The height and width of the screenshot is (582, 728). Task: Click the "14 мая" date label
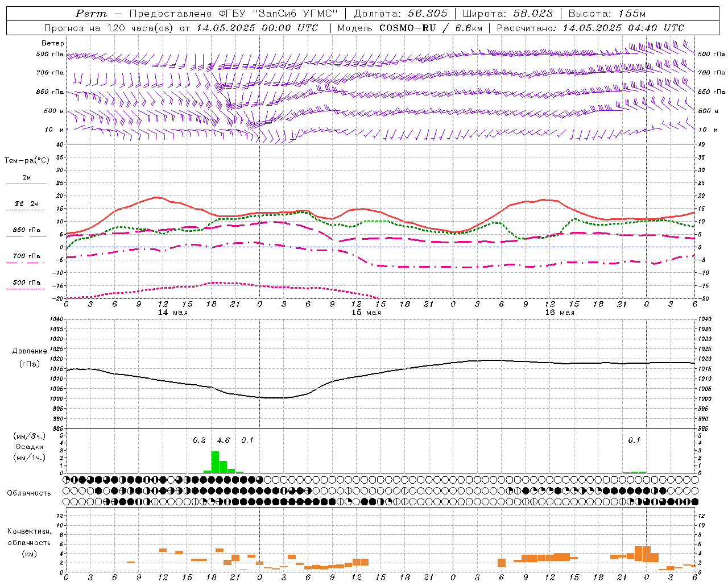tap(173, 313)
